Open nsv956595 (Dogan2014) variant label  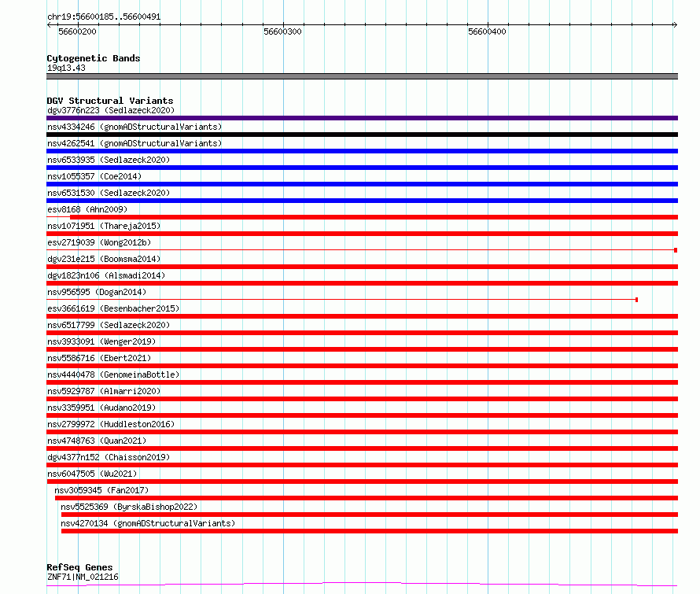tap(97, 292)
